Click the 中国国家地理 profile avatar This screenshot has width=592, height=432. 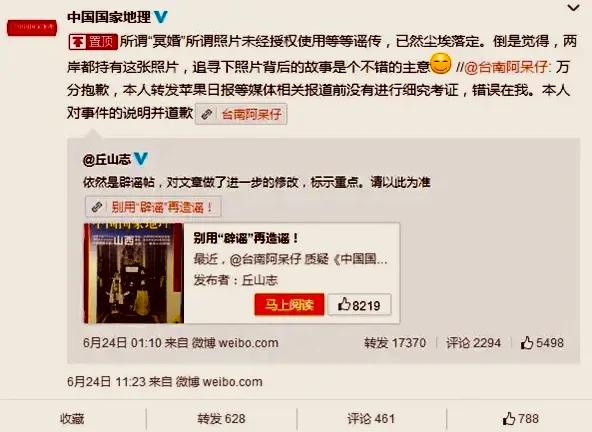(32, 28)
